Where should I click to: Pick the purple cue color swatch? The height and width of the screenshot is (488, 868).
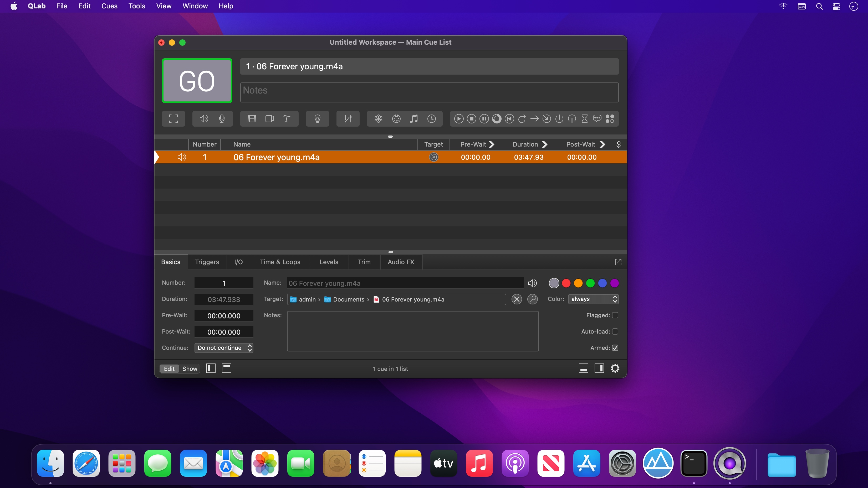(615, 283)
